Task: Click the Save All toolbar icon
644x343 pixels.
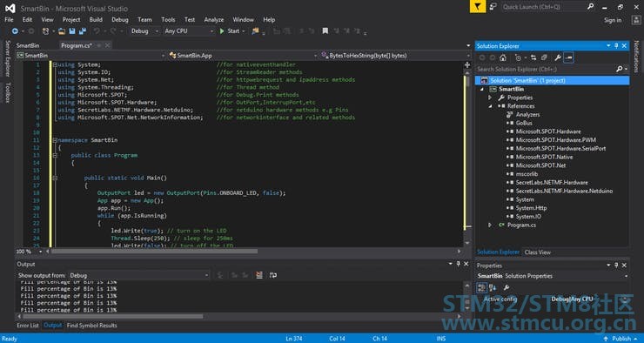Action: coord(83,31)
